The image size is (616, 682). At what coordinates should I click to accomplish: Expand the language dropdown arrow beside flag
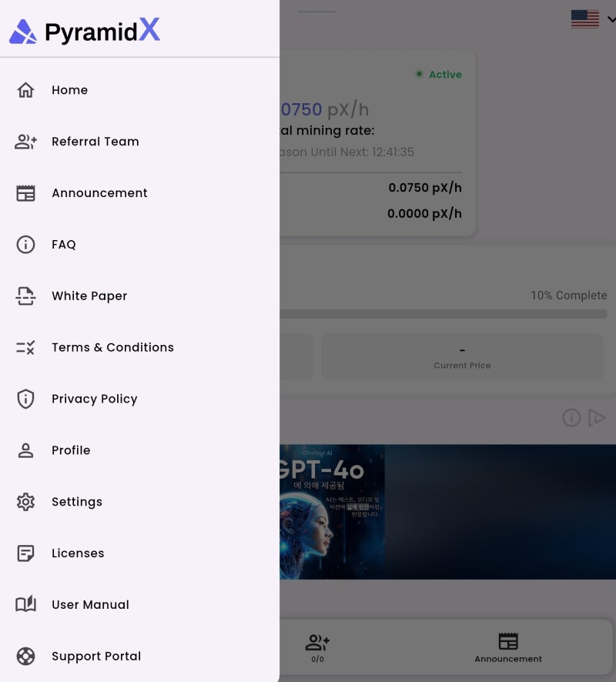tap(611, 19)
